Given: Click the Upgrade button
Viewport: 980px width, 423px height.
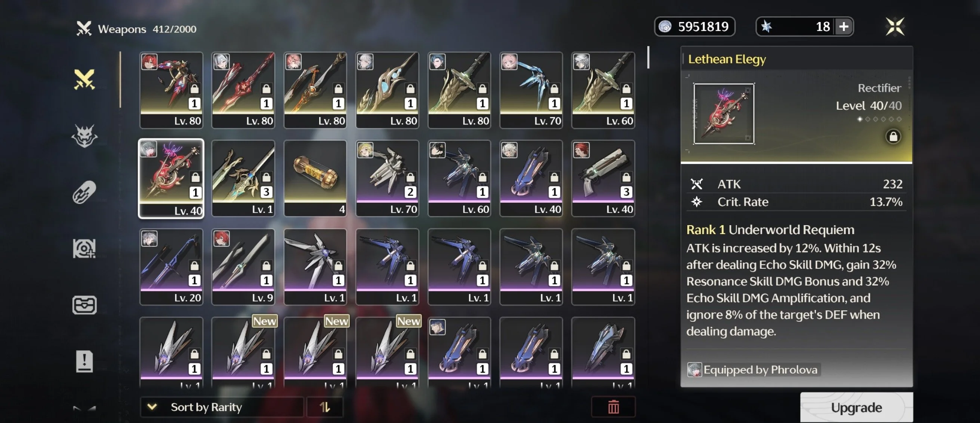Looking at the screenshot, I should click(x=856, y=407).
